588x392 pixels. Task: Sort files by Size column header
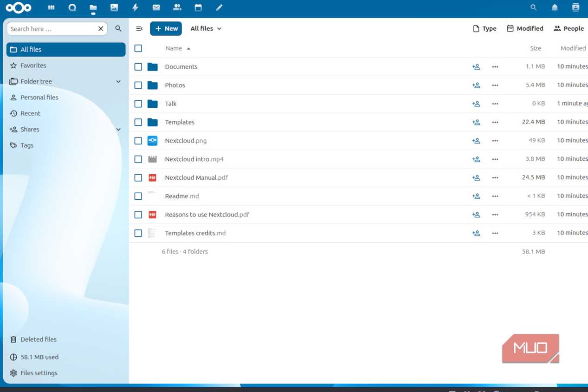click(536, 48)
